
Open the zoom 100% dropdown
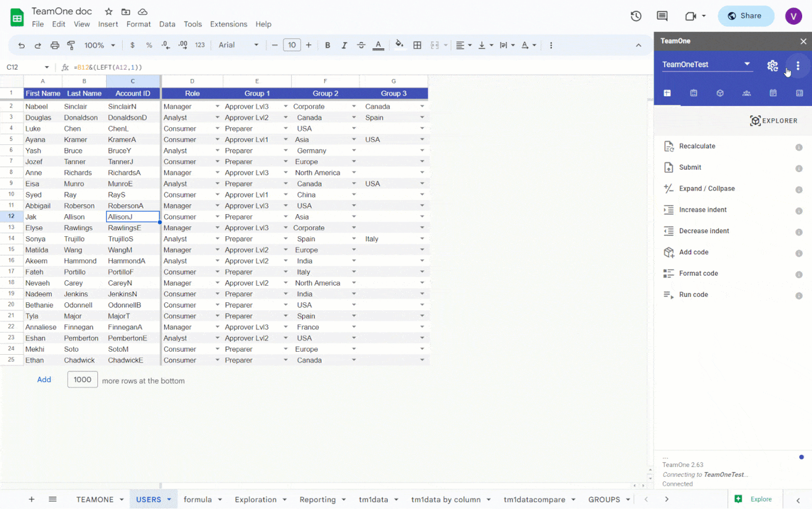click(100, 45)
